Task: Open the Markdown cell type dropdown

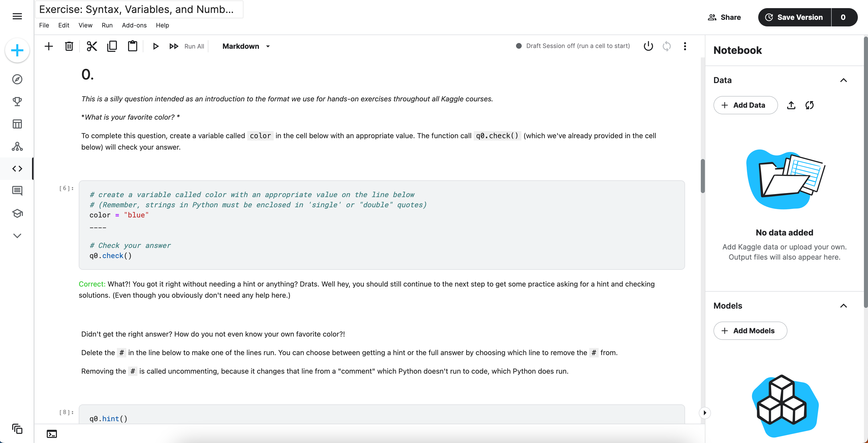Action: point(246,46)
